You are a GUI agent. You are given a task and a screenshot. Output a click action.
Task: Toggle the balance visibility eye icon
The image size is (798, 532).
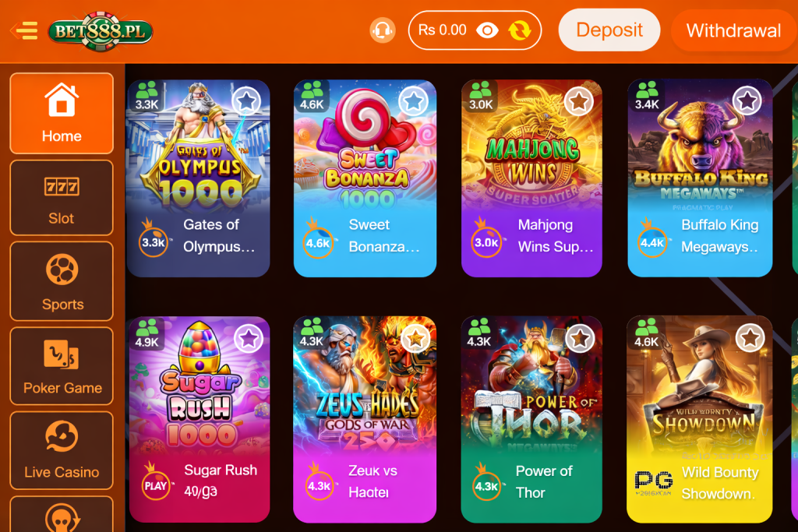point(487,30)
